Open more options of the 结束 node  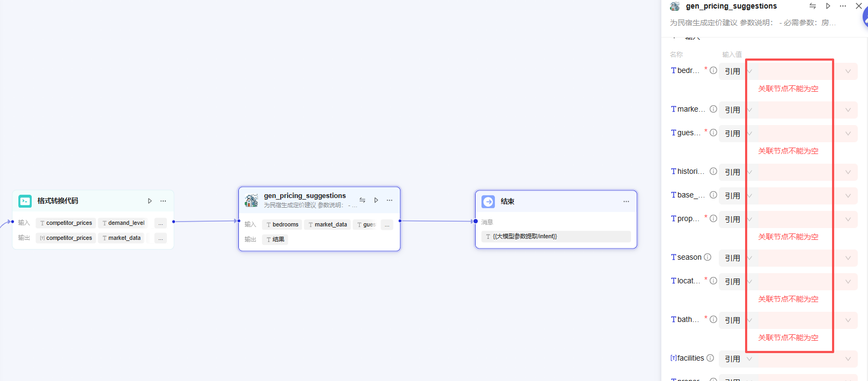tap(626, 201)
